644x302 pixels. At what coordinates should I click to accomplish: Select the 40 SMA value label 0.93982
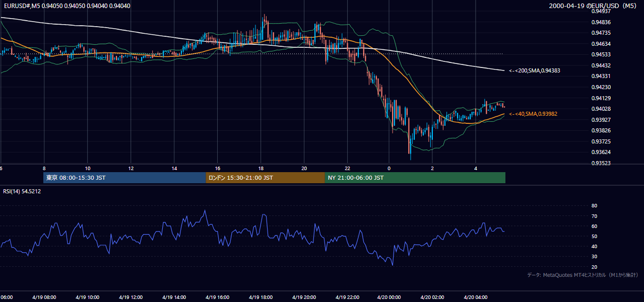click(x=533, y=114)
